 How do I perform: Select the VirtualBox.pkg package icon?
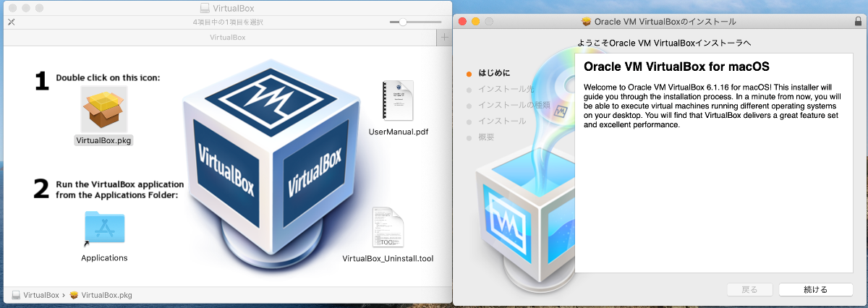click(x=104, y=109)
